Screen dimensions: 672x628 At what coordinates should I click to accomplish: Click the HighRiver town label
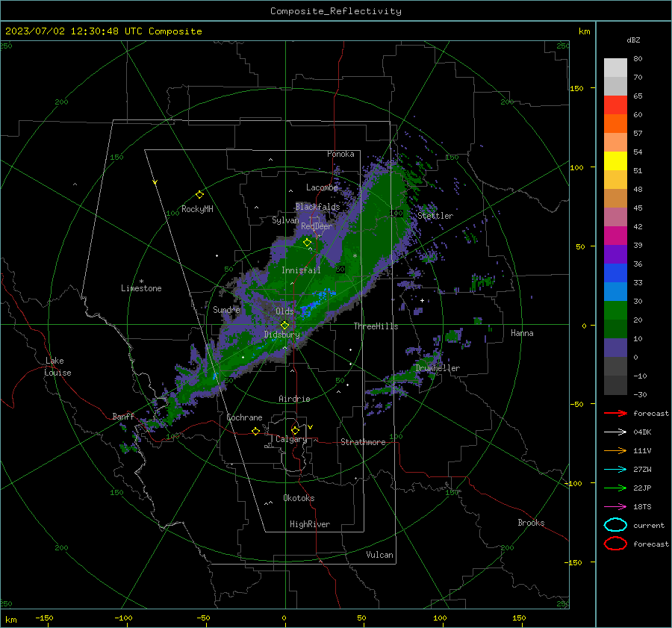coord(310,524)
